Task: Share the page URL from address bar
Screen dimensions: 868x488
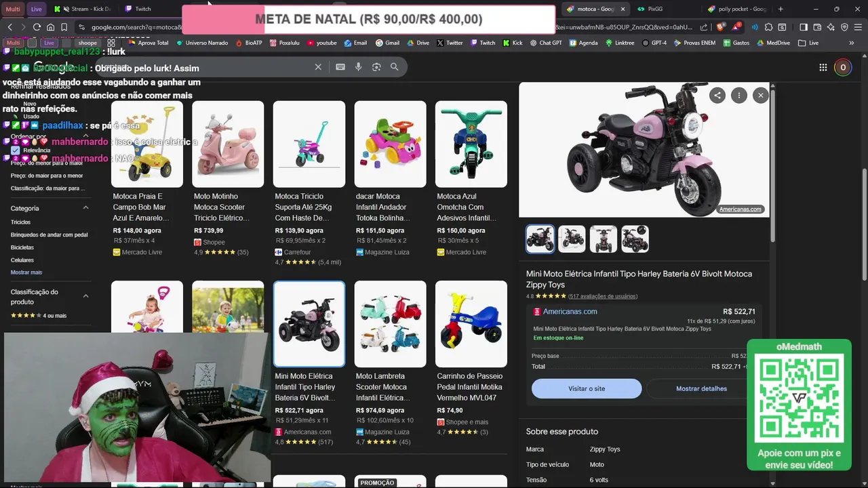Action: [703, 27]
